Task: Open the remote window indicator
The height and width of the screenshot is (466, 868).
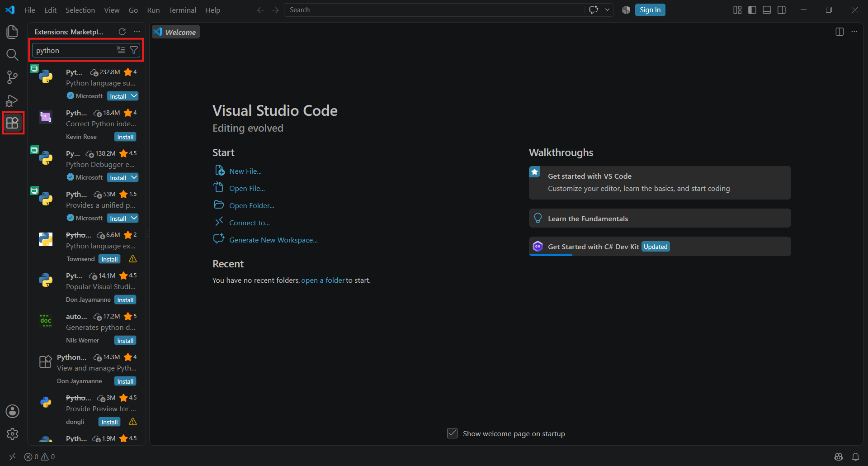Action: click(12, 457)
